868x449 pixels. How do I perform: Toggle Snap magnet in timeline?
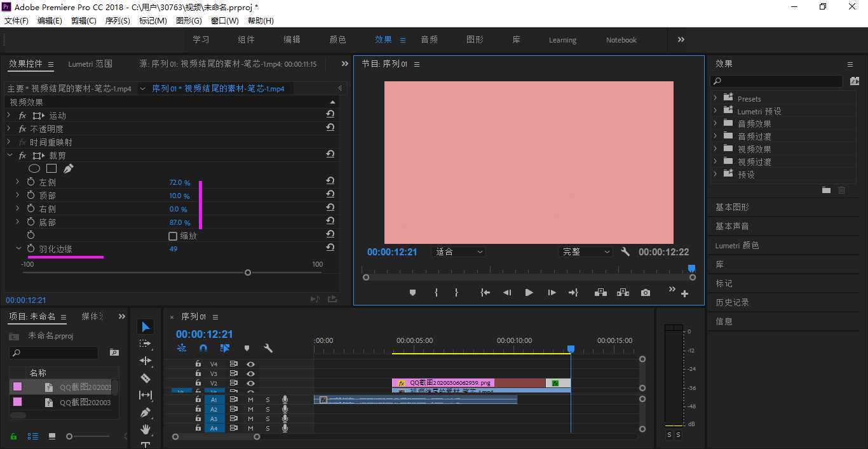pos(203,348)
